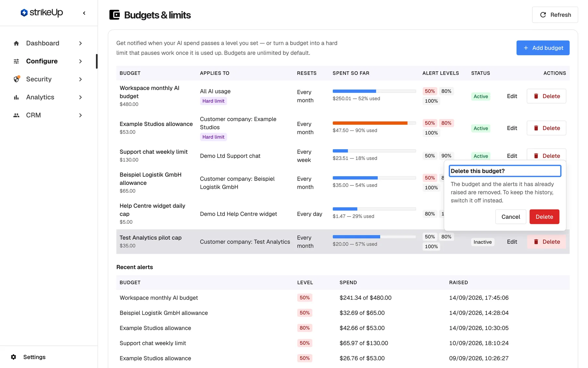Viewport: 588px width, 368px height.
Task: Open the CRM menu item
Action: (x=49, y=115)
